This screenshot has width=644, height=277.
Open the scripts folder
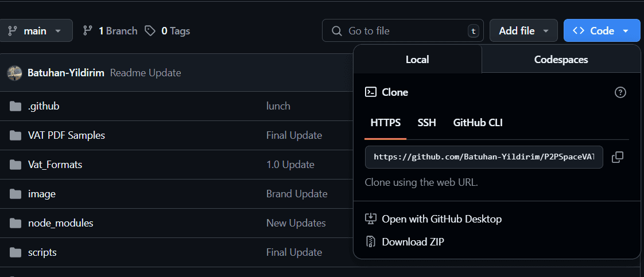tap(42, 252)
